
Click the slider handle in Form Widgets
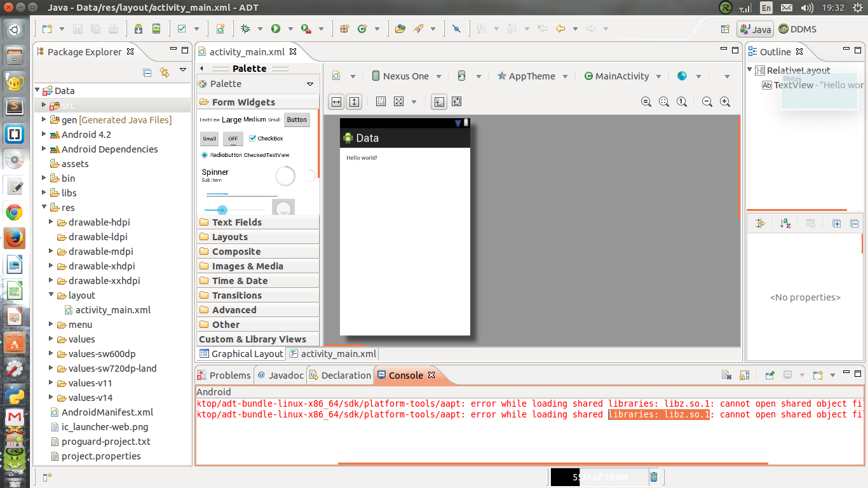tap(222, 210)
